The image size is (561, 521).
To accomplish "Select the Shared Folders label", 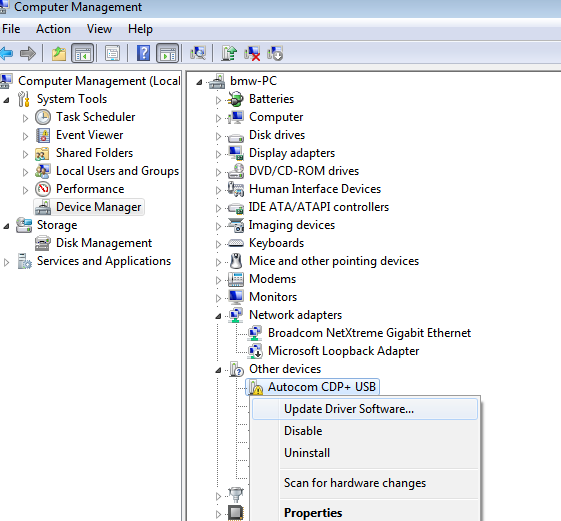I will pyautogui.click(x=94, y=153).
